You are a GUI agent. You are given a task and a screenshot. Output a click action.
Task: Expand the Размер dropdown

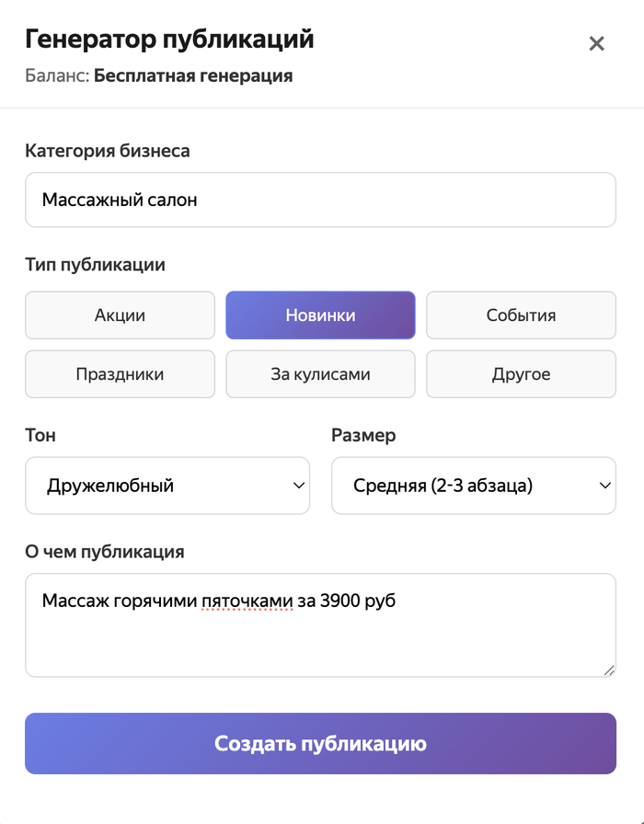(473, 486)
